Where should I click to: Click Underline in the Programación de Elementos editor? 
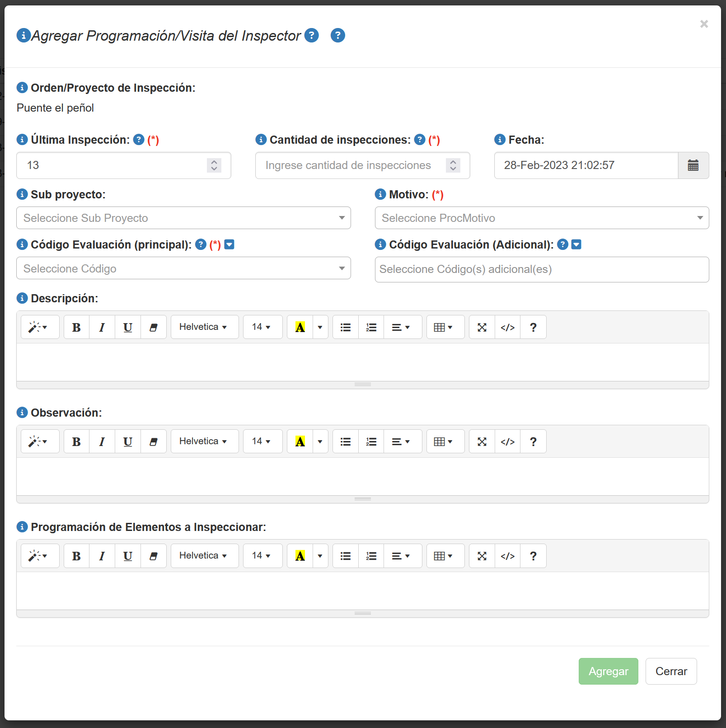click(128, 556)
